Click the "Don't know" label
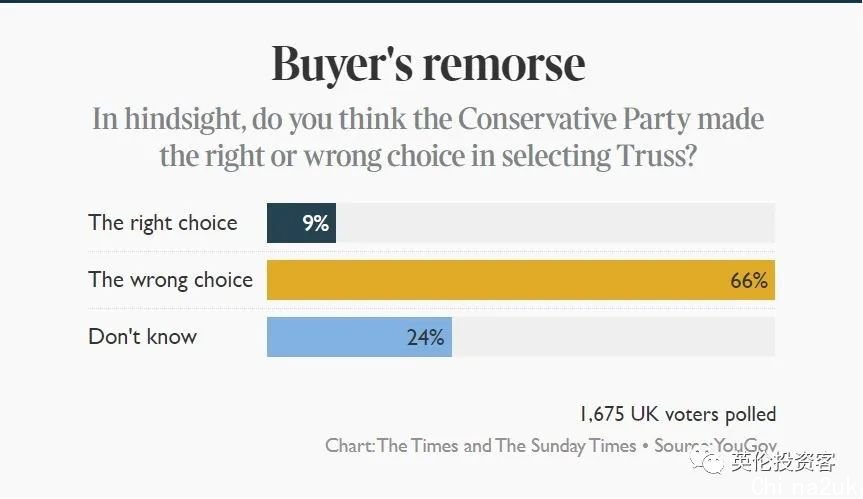863x499 pixels. [x=143, y=336]
